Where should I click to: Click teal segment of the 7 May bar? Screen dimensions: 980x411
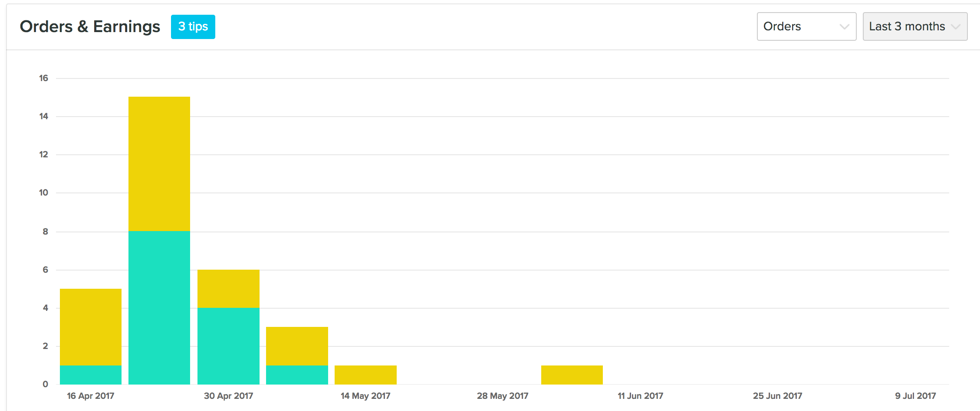click(297, 375)
